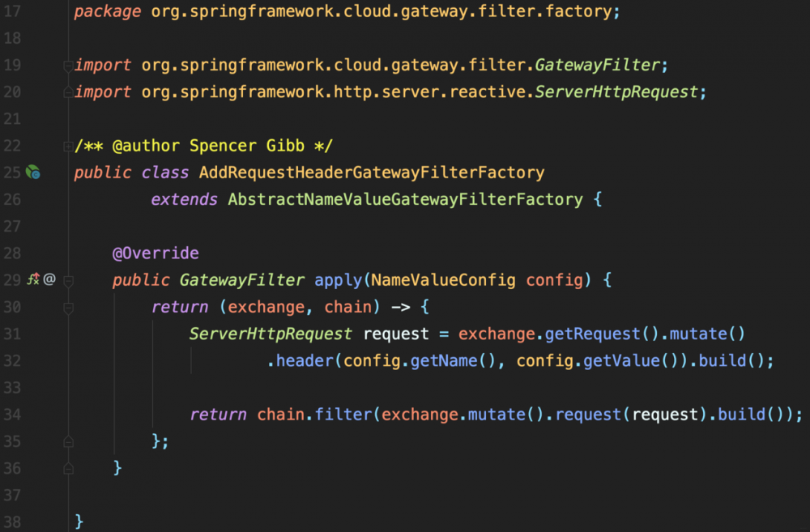Screen dimensions: 810x532
Task: Collapse the apply method via its fold arrow
Action: click(69, 279)
